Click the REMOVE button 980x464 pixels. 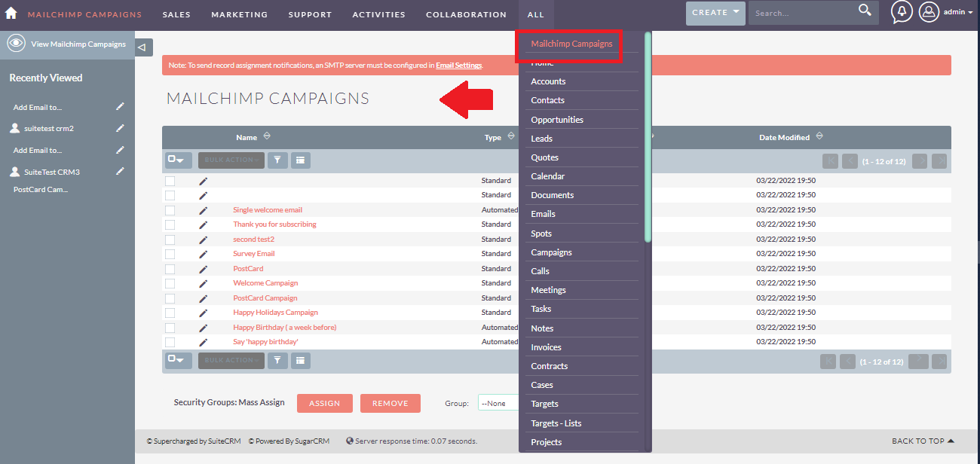coord(390,403)
